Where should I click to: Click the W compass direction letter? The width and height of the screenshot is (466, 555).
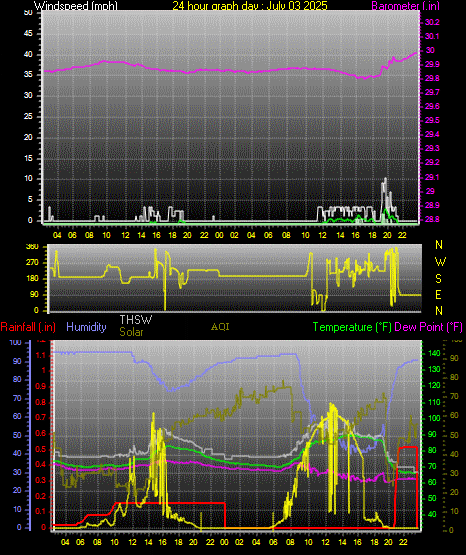tap(440, 262)
